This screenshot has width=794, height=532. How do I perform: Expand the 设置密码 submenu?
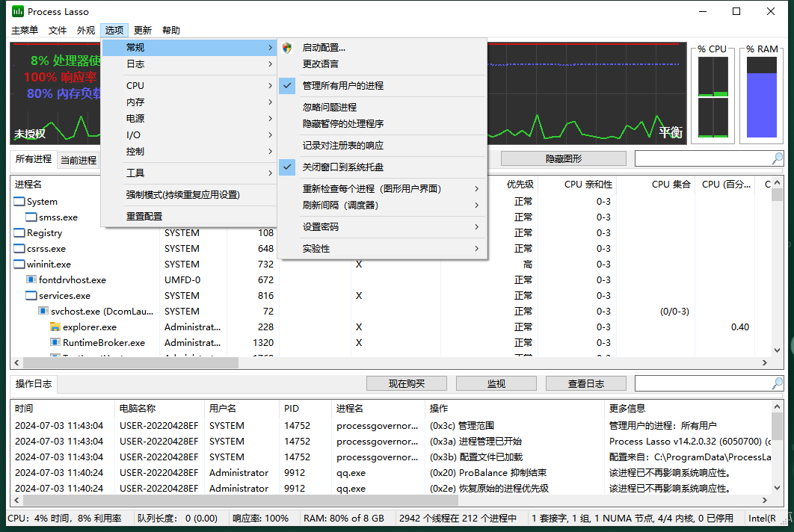click(382, 226)
